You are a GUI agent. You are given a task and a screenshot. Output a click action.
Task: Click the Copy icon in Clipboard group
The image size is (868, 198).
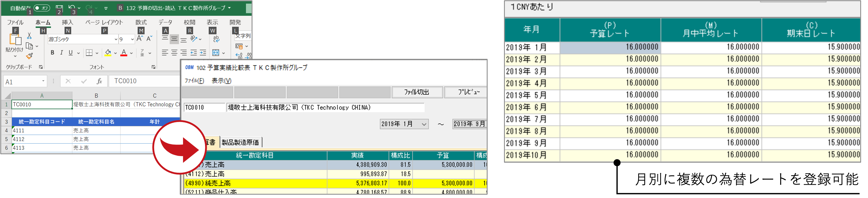[x=29, y=46]
